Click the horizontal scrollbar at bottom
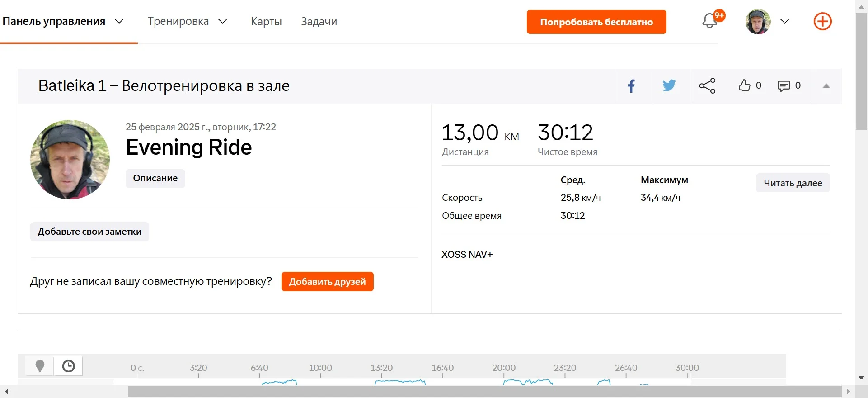Image resolution: width=868 pixels, height=398 pixels. (x=483, y=392)
